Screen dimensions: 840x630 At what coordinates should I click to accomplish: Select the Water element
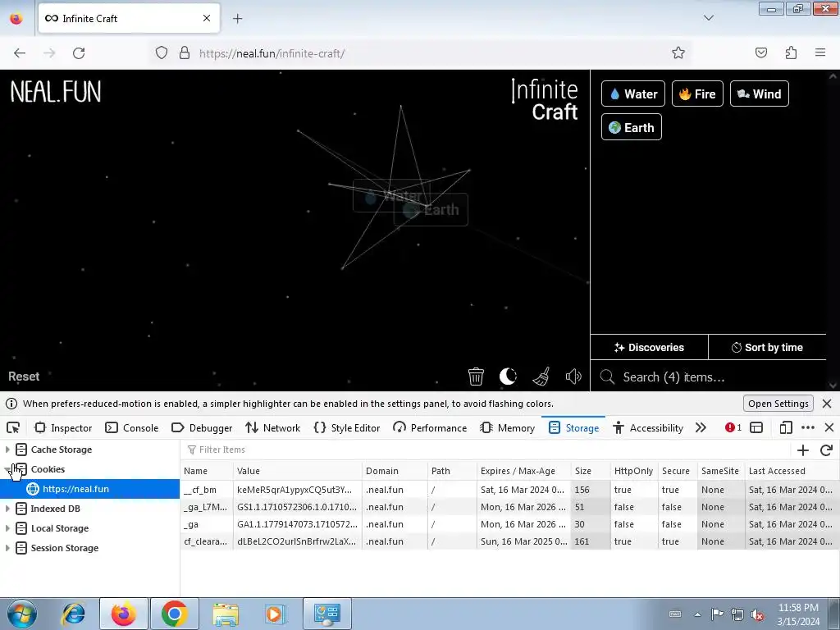(x=633, y=94)
